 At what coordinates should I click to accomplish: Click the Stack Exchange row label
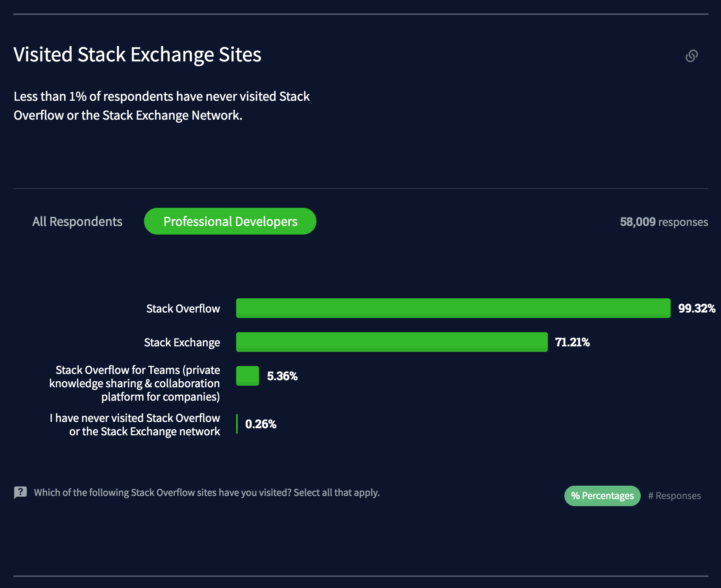(x=182, y=342)
